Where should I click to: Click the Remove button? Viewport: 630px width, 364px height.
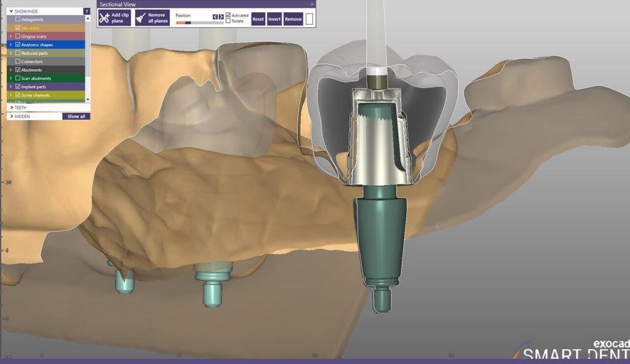[293, 19]
